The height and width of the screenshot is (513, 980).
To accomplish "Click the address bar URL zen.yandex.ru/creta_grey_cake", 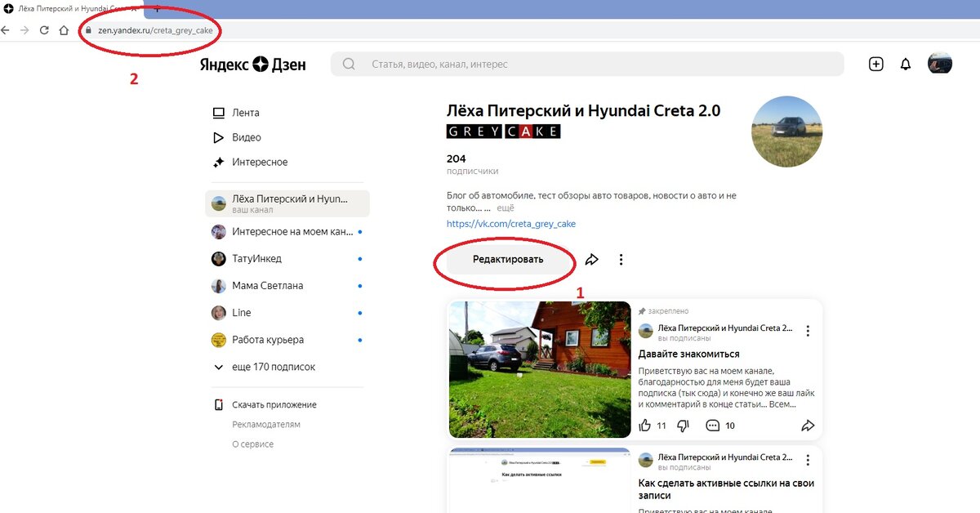I will point(155,30).
